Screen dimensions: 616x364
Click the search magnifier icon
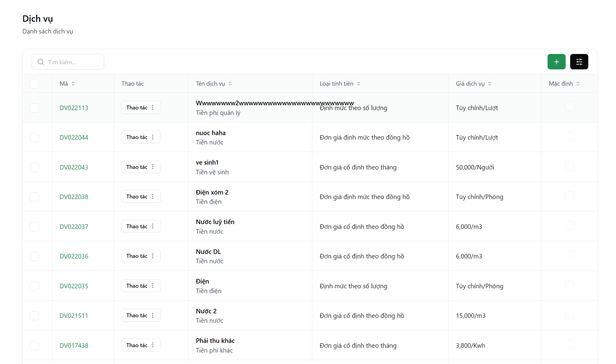(x=41, y=62)
